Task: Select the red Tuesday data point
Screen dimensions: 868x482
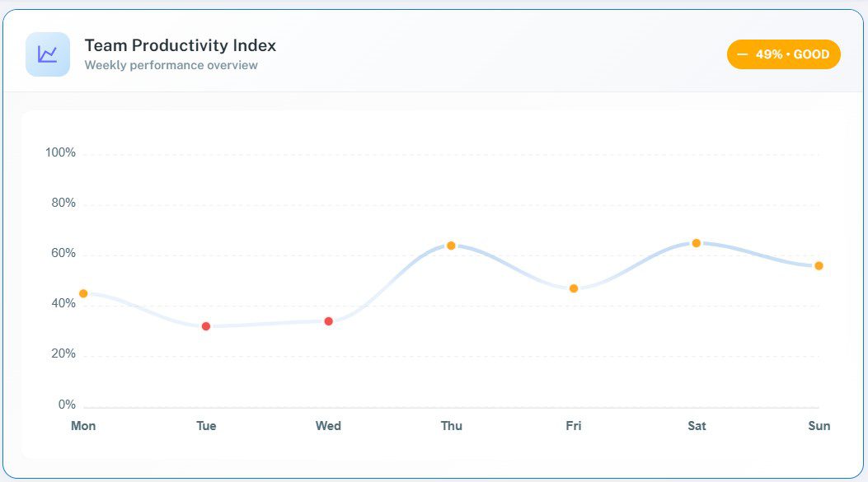Action: click(x=206, y=326)
